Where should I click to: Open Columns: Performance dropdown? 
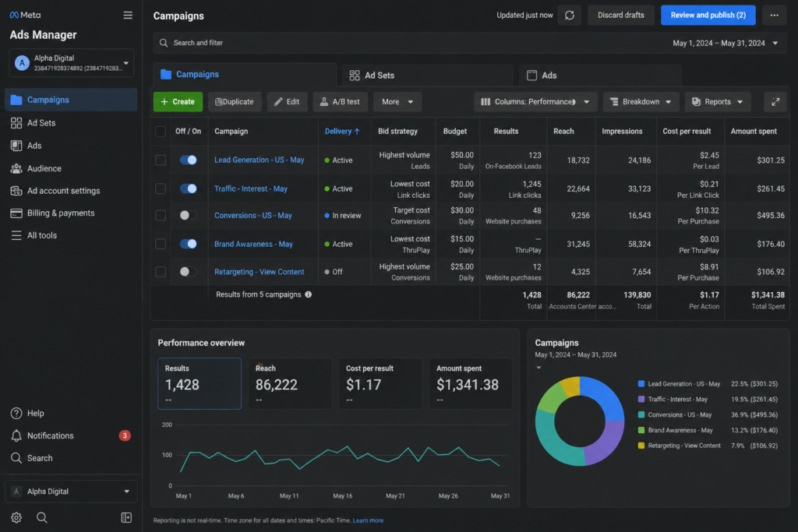pyautogui.click(x=535, y=102)
